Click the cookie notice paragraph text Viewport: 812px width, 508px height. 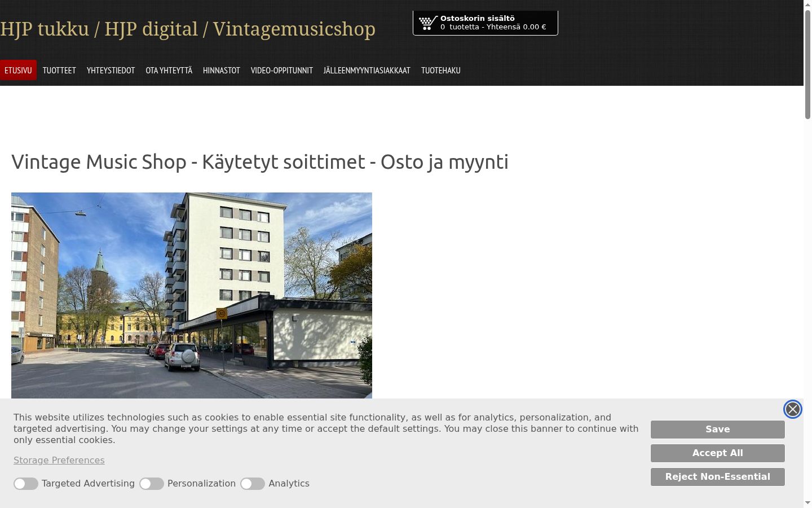(x=326, y=429)
